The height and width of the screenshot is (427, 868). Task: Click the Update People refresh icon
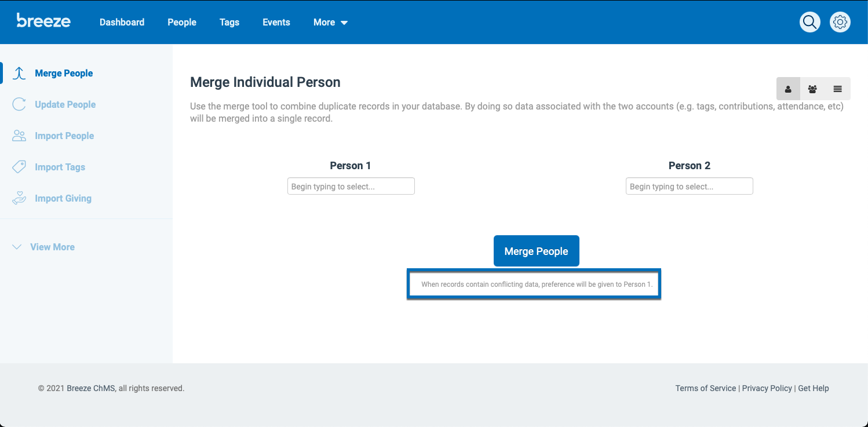pos(19,105)
